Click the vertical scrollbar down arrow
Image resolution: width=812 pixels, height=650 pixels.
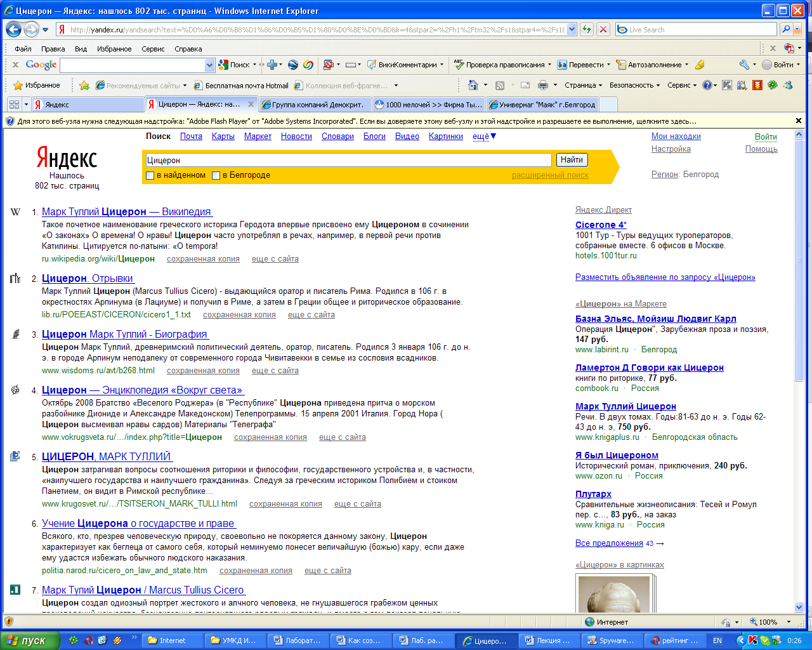[799, 607]
